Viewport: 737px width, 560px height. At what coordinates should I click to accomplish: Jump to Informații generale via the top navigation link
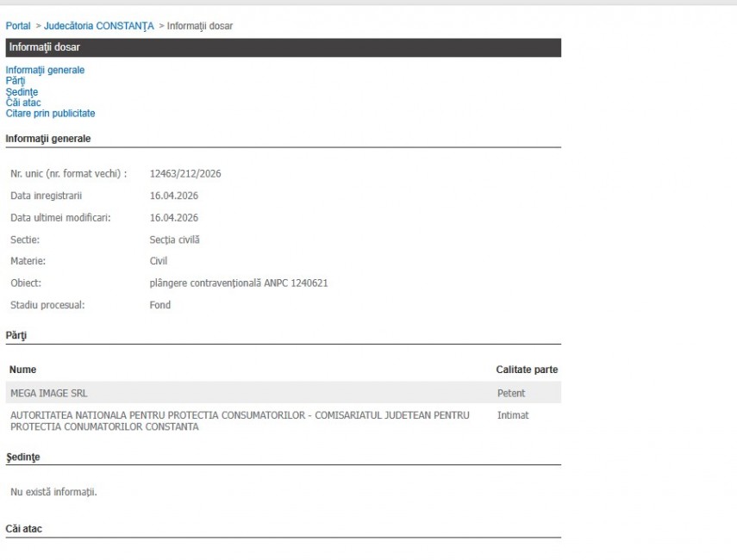click(x=45, y=71)
